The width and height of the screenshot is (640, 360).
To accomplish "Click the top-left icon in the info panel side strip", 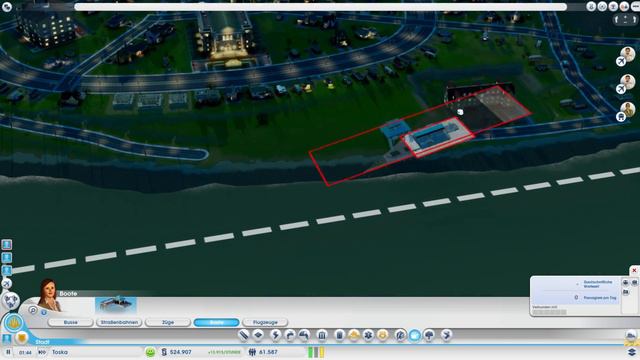I will point(625,282).
